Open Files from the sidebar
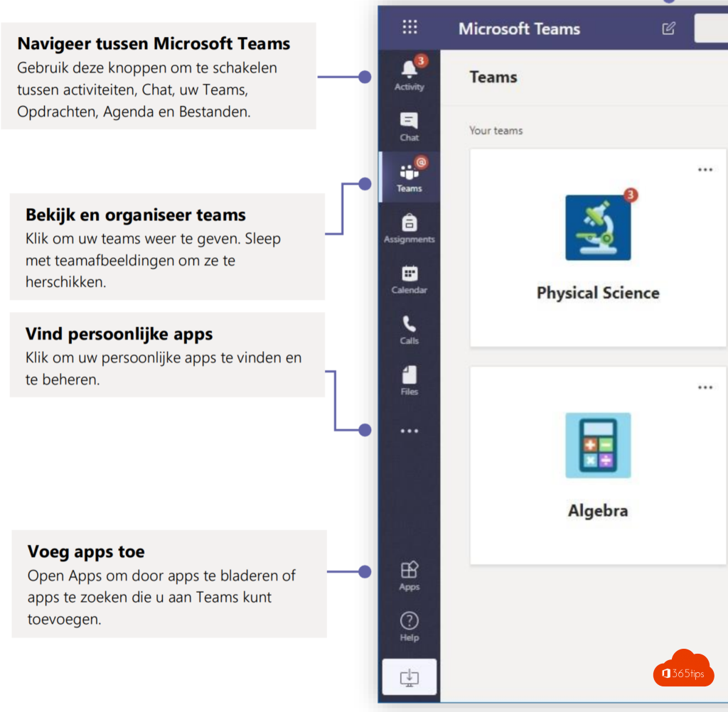Screen dimensions: 728x712 tap(409, 380)
